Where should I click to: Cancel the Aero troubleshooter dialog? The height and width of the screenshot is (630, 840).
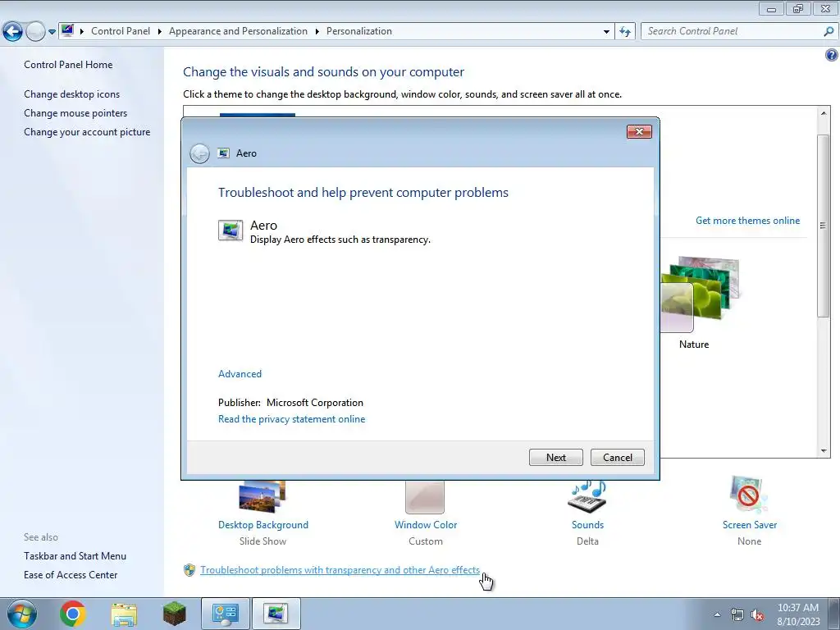(617, 457)
